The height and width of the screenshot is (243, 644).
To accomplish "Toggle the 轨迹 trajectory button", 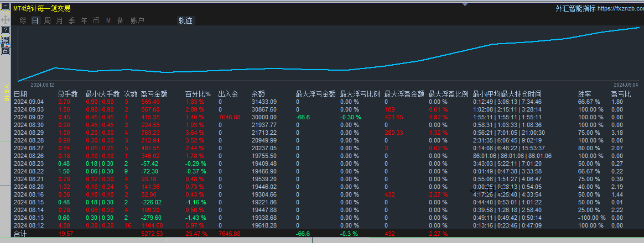I will (x=186, y=20).
